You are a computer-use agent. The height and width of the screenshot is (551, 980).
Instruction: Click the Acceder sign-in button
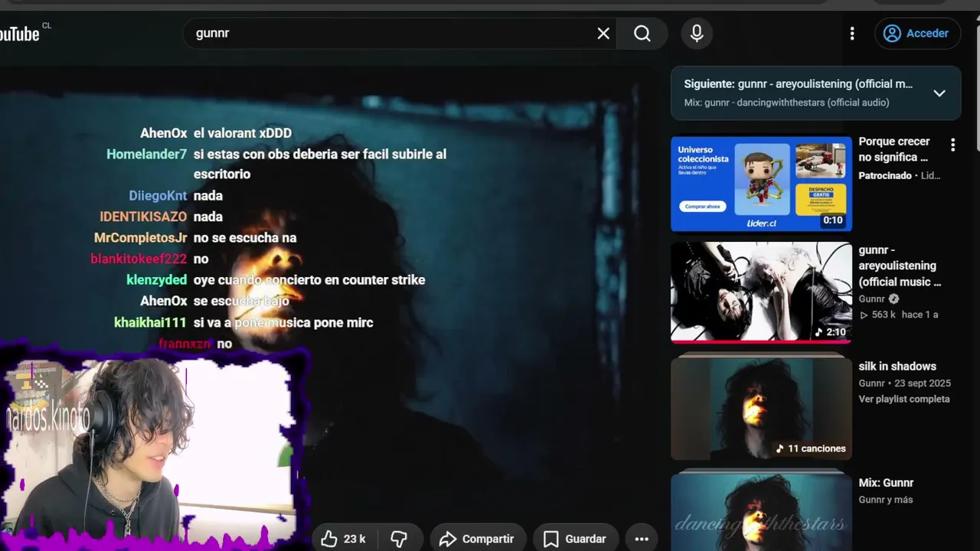(917, 34)
